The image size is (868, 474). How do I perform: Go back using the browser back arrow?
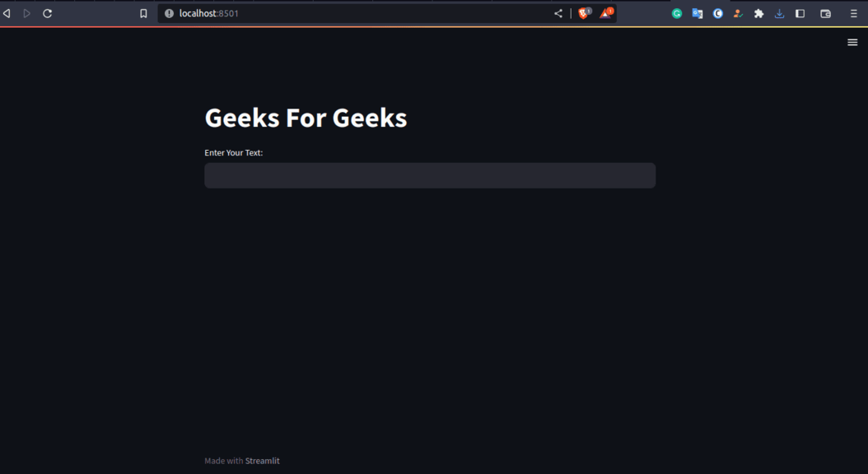[7, 13]
